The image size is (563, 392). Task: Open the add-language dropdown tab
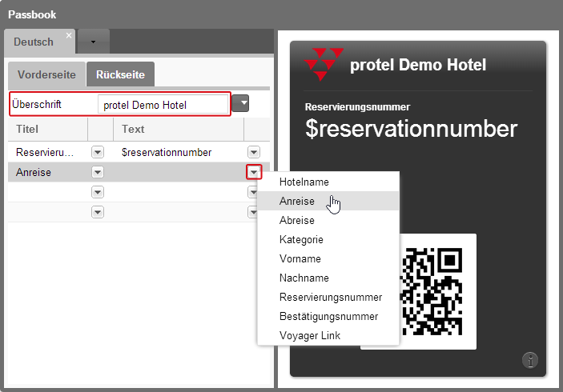coord(94,42)
